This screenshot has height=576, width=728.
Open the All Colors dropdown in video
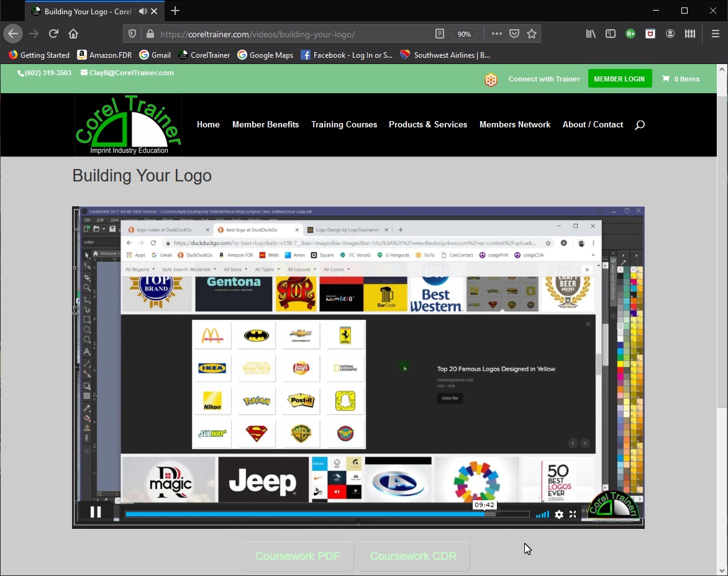click(337, 270)
